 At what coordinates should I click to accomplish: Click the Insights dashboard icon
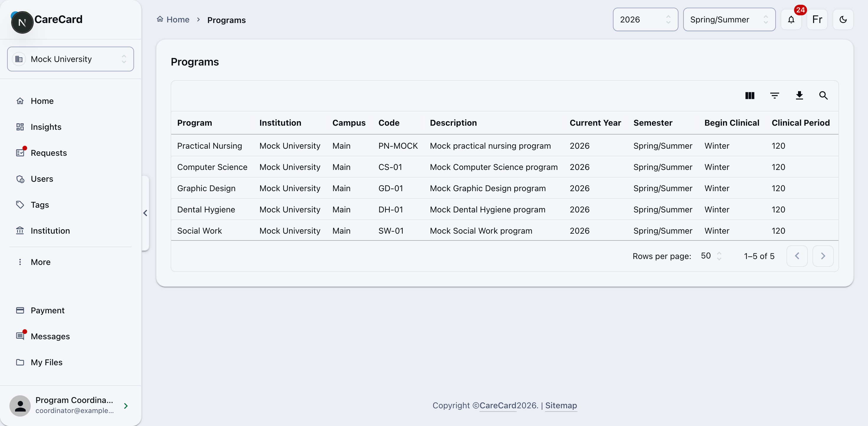click(20, 127)
